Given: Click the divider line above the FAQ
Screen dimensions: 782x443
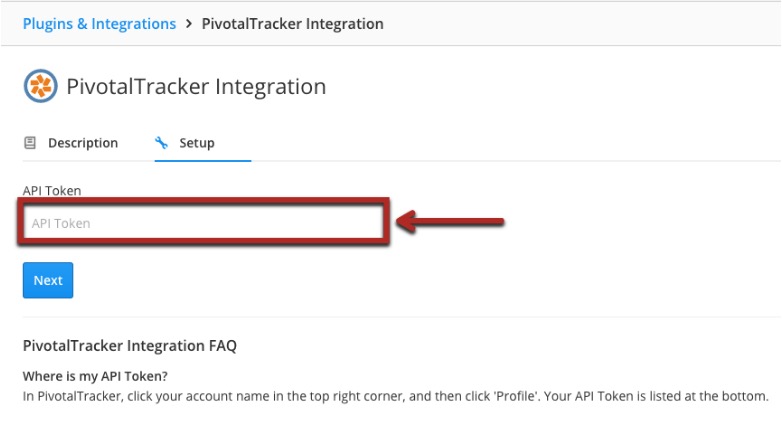Looking at the screenshot, I should [x=401, y=317].
